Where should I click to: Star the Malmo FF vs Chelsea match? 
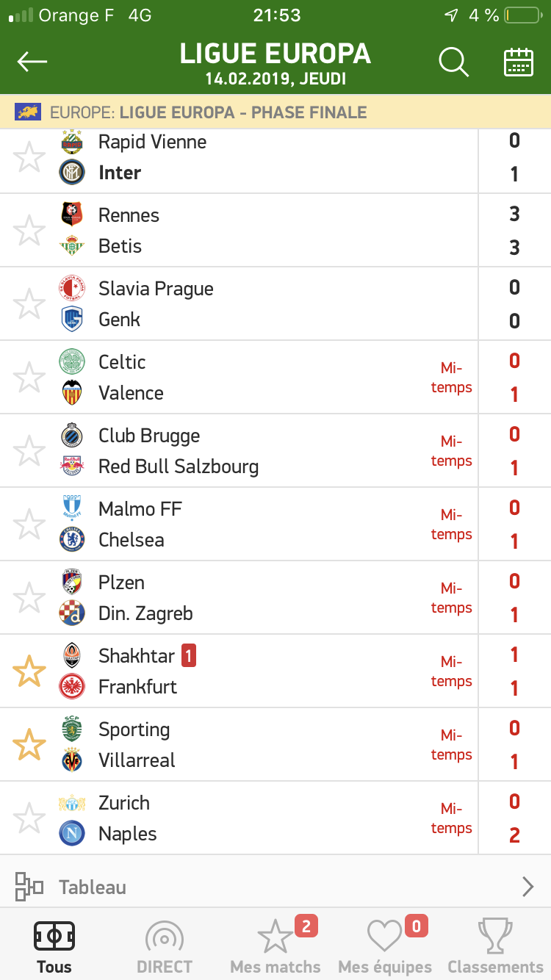click(x=29, y=525)
